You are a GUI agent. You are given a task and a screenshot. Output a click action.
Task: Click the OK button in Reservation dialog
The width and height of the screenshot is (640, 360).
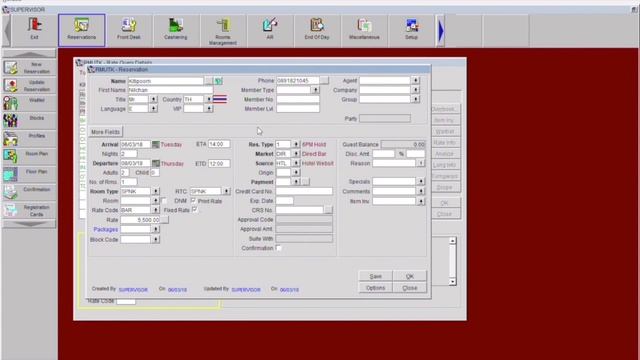pos(410,276)
